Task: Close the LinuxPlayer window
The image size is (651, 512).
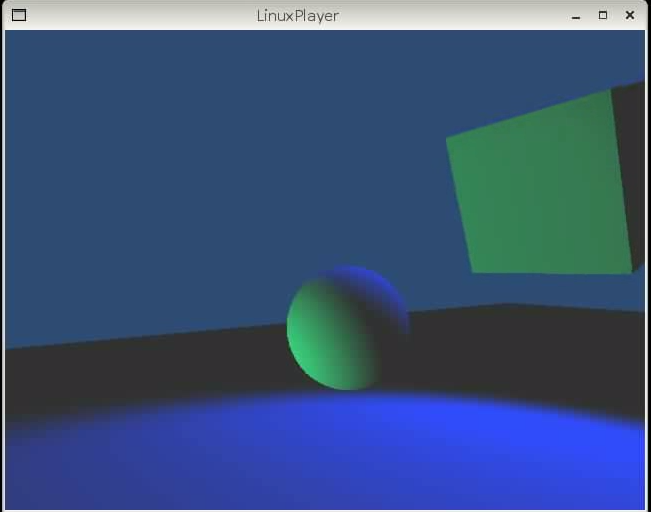Action: click(x=630, y=15)
